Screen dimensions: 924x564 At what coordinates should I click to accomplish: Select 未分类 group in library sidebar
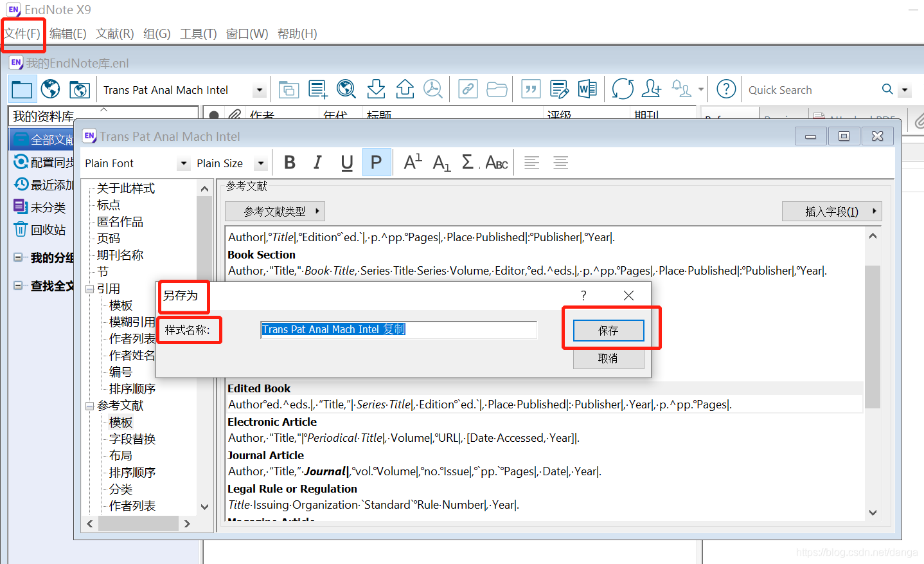point(48,207)
